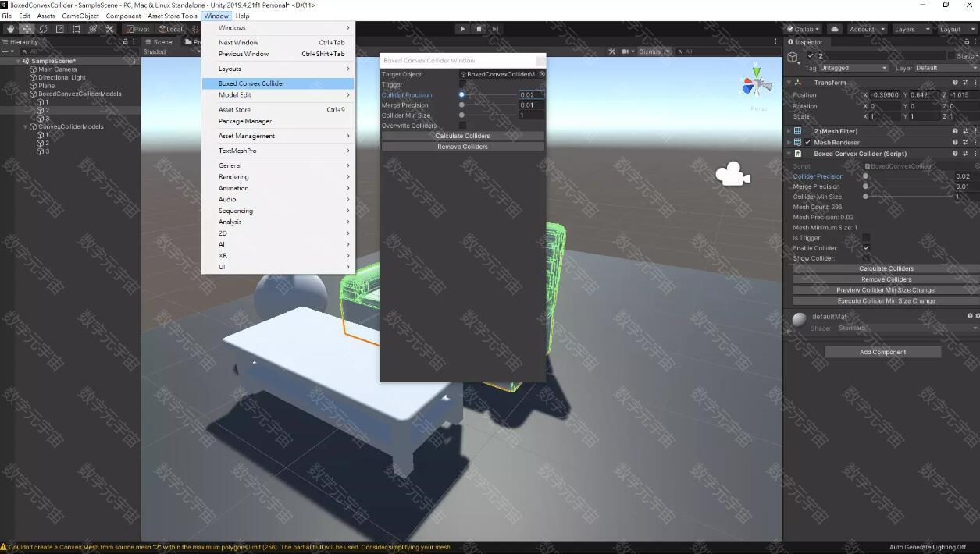Click Calculate Colliders in the collider window
The image size is (980, 554).
(x=463, y=136)
